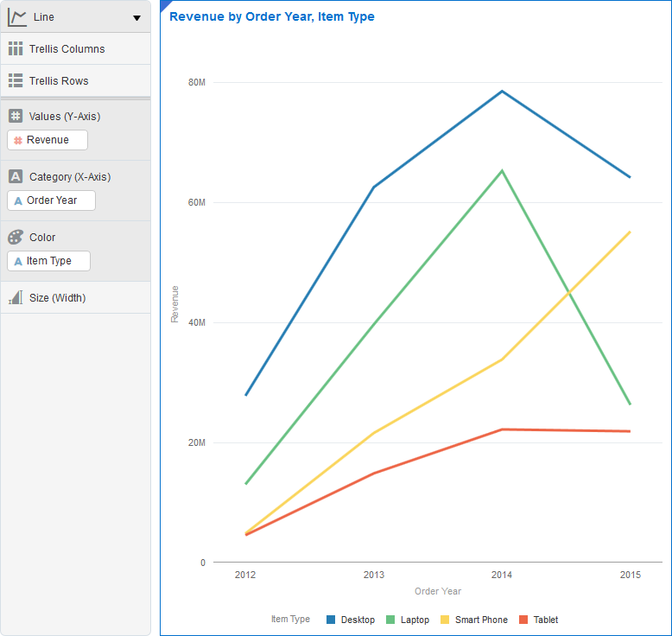Open the chart type dropdown arrow
Screen dimensions: 672x636
136,18
